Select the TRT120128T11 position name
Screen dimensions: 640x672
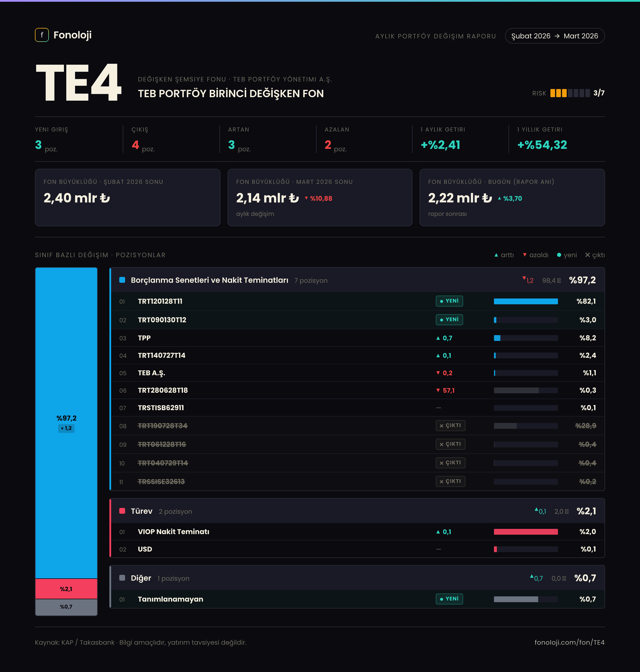[160, 301]
